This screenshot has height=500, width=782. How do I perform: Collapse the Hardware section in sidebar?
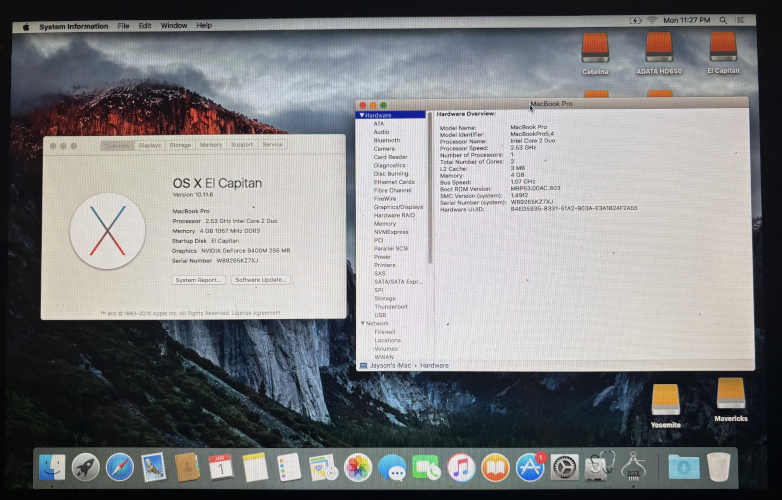[361, 116]
